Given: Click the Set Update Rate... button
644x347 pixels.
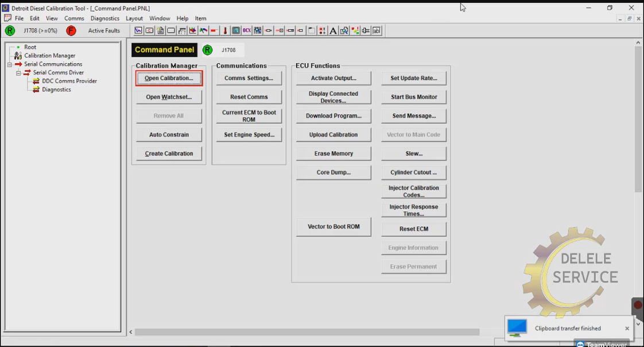Looking at the screenshot, I should tap(414, 78).
